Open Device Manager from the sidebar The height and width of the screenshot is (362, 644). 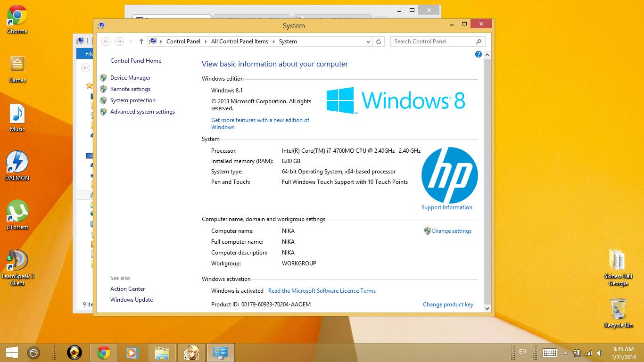[x=130, y=78]
